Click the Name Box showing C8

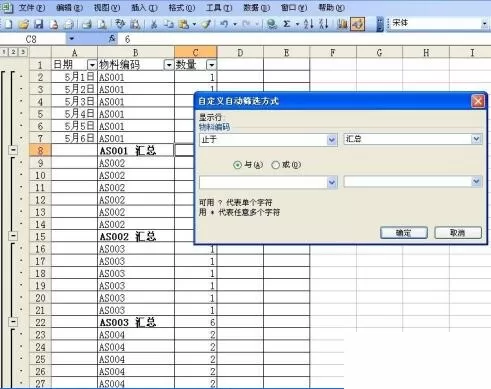coord(33,39)
